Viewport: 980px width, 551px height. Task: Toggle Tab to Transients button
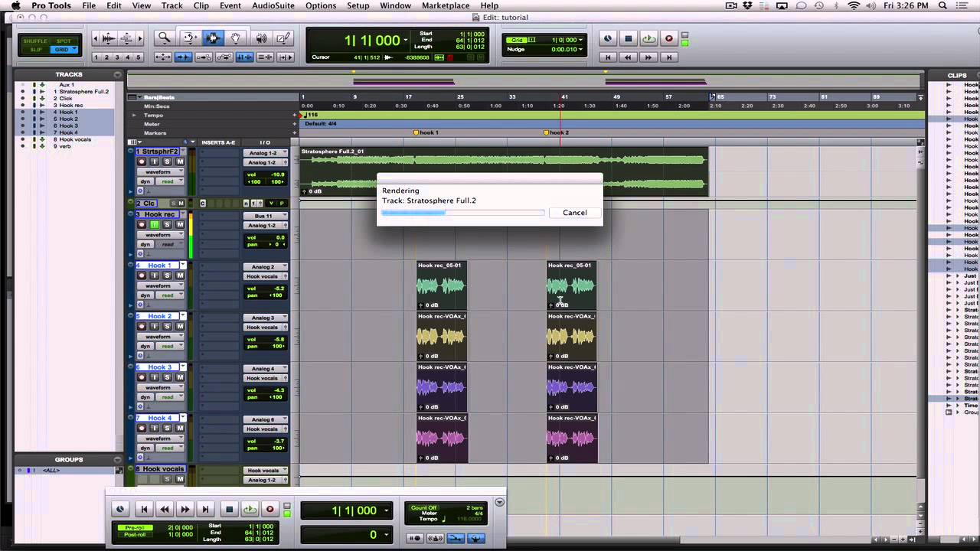[184, 57]
